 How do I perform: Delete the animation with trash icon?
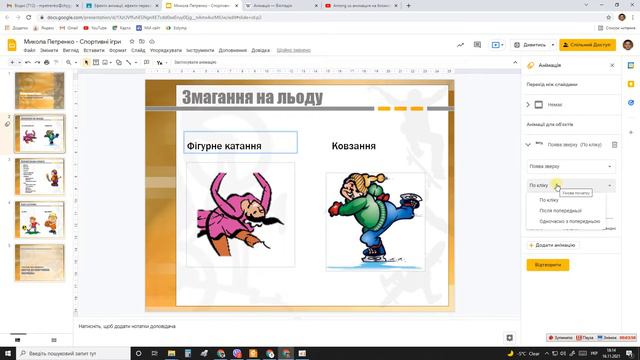click(614, 145)
